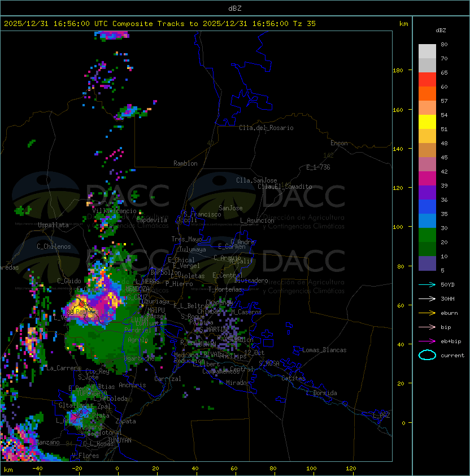
Task: Click the '50YD' legend label
Action: point(447,284)
